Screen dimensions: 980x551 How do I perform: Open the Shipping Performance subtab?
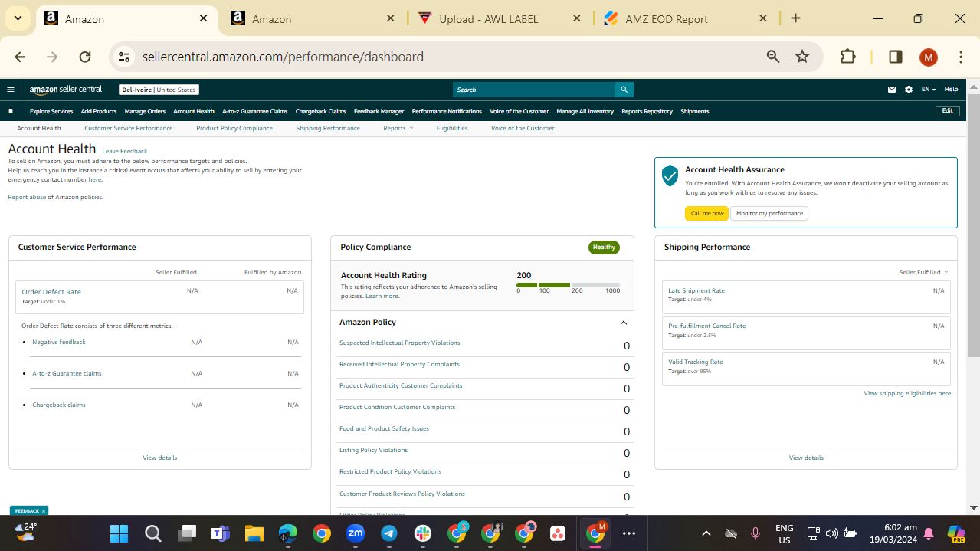[x=328, y=128]
